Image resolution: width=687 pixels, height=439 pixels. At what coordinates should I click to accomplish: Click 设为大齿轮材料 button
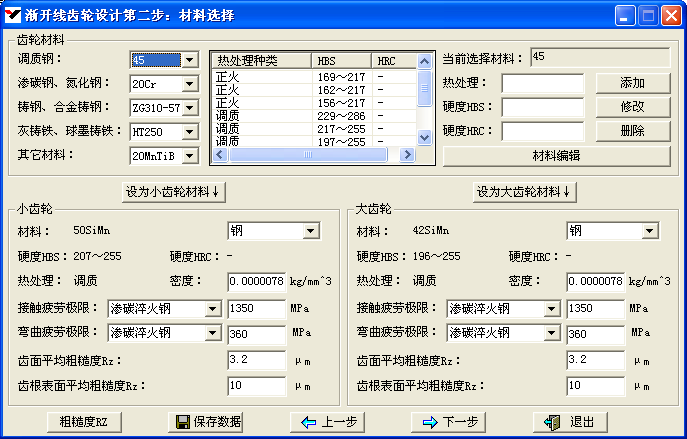pyautogui.click(x=524, y=191)
